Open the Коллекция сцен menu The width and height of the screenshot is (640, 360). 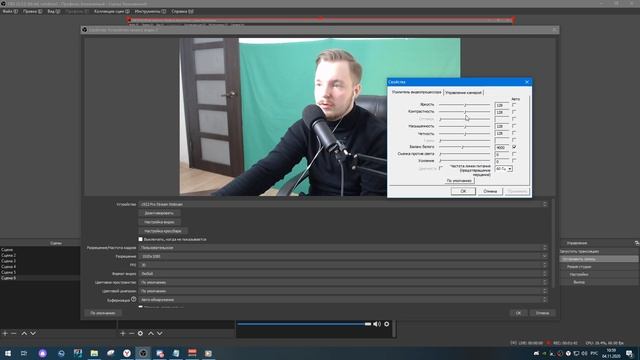tap(111, 11)
